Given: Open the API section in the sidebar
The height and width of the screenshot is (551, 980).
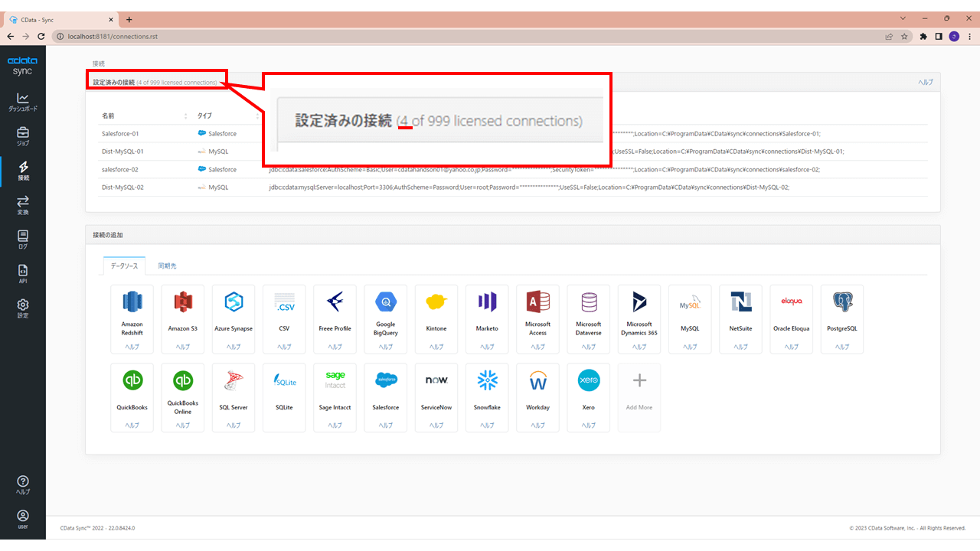Looking at the screenshot, I should tap(23, 274).
